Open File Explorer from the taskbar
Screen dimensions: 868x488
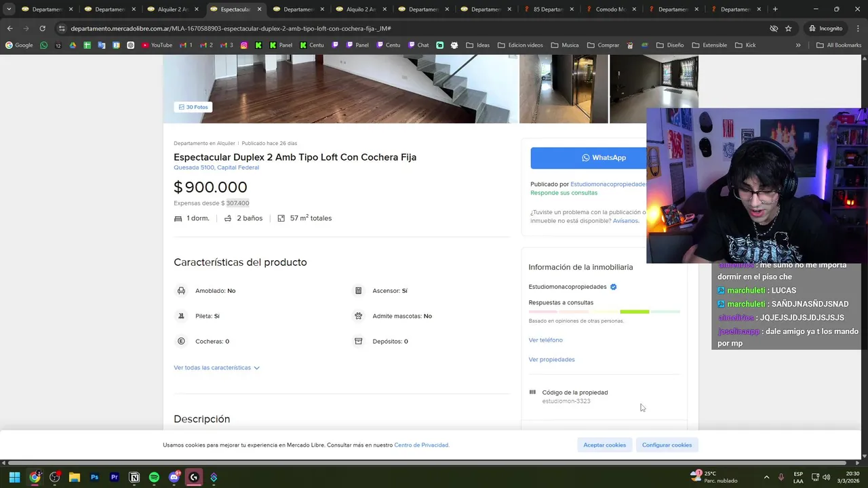click(75, 477)
